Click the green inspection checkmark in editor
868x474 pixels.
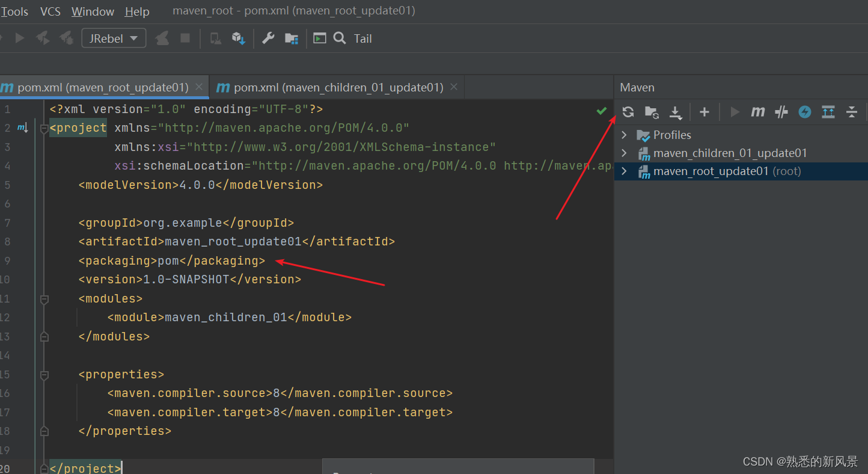601,111
